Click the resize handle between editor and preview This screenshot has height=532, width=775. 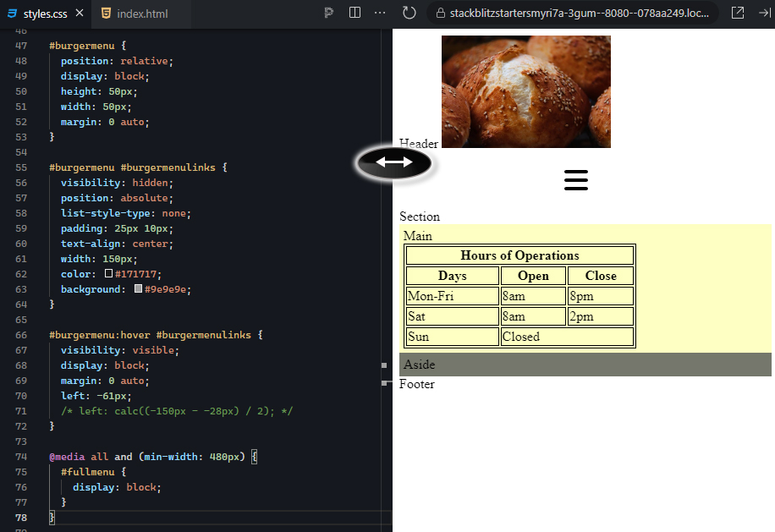pyautogui.click(x=395, y=163)
